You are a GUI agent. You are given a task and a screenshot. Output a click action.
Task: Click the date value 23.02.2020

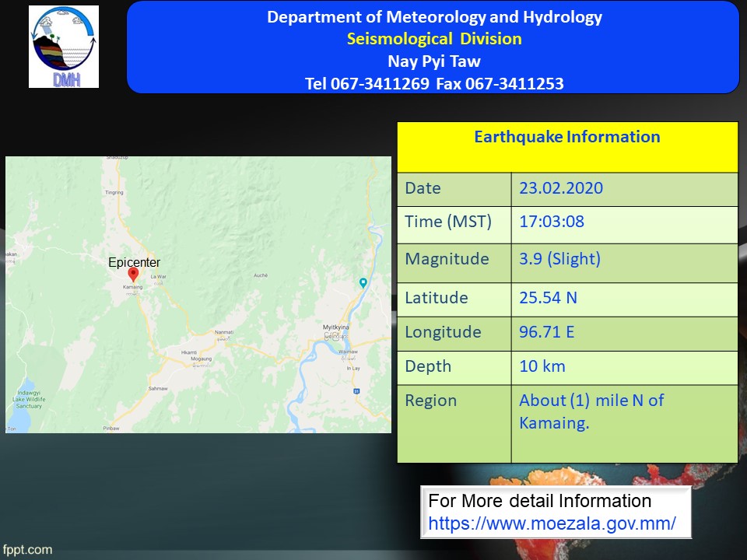[561, 188]
